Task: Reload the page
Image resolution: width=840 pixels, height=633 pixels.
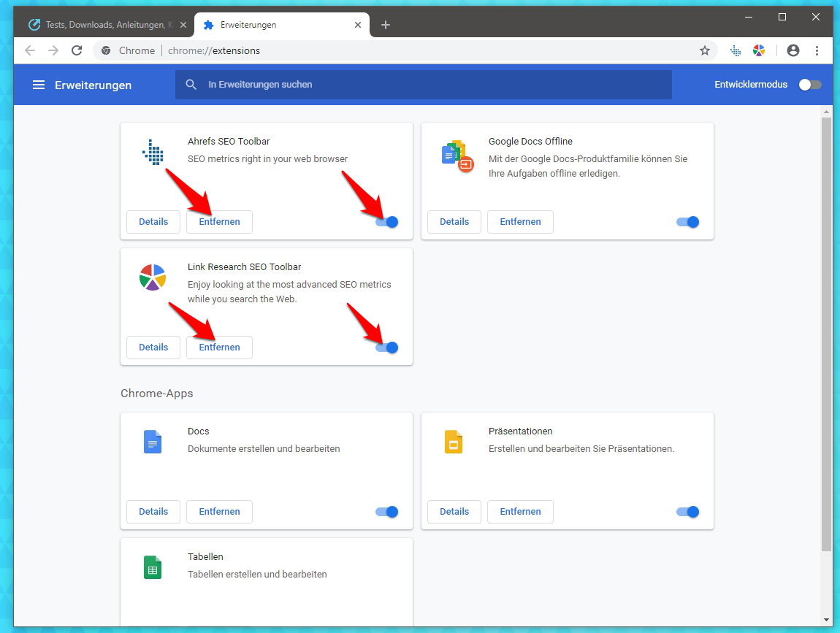Action: 77,51
